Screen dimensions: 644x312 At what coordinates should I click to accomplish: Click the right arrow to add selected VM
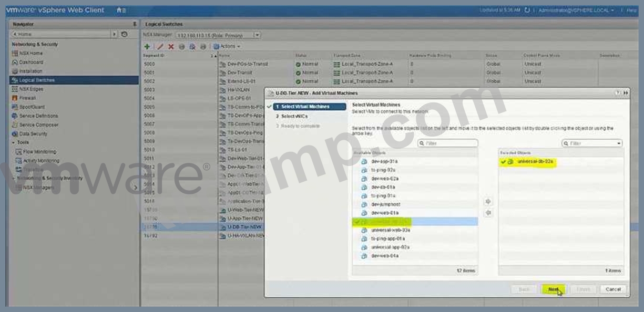[x=488, y=202]
